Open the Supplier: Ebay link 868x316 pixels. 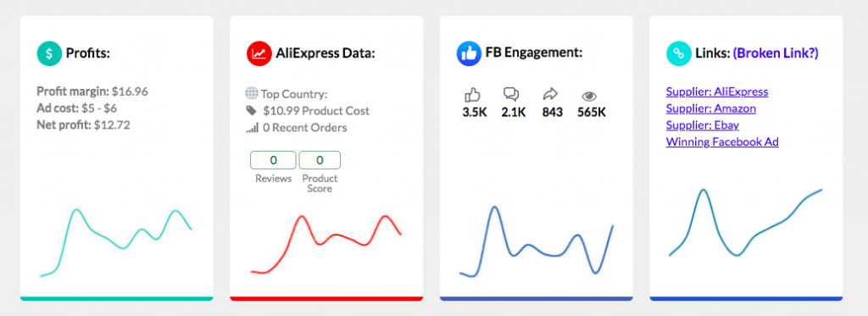(703, 125)
